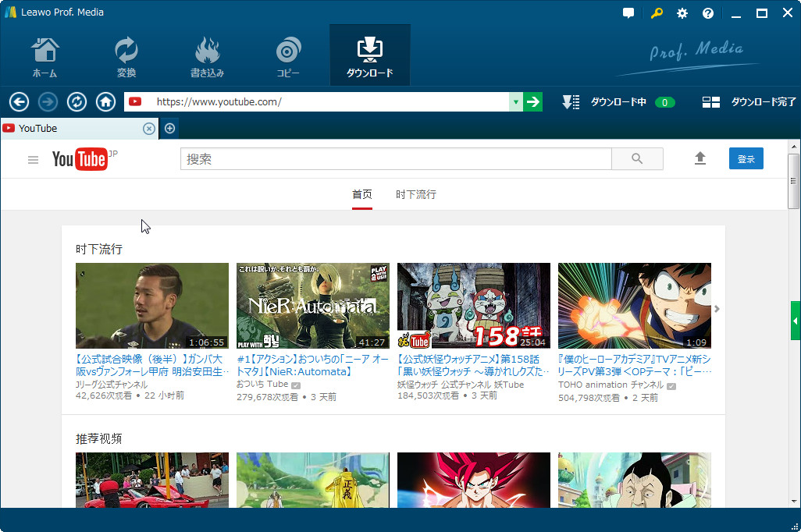Open settings gear in title bar
This screenshot has width=801, height=532.
(682, 13)
